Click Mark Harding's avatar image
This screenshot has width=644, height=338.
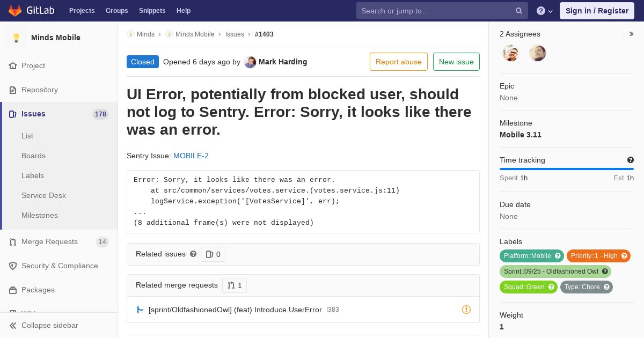250,62
